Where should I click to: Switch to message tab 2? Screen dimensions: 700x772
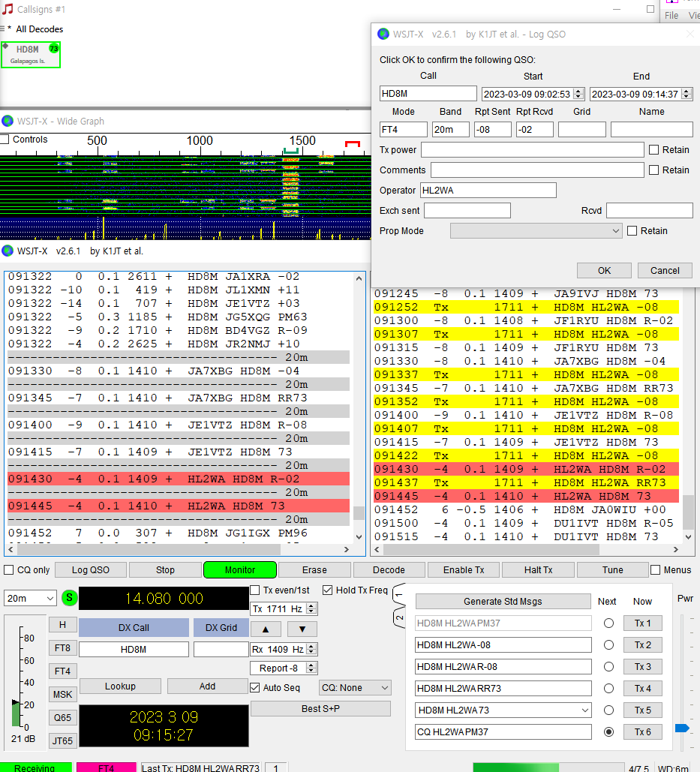click(x=399, y=618)
